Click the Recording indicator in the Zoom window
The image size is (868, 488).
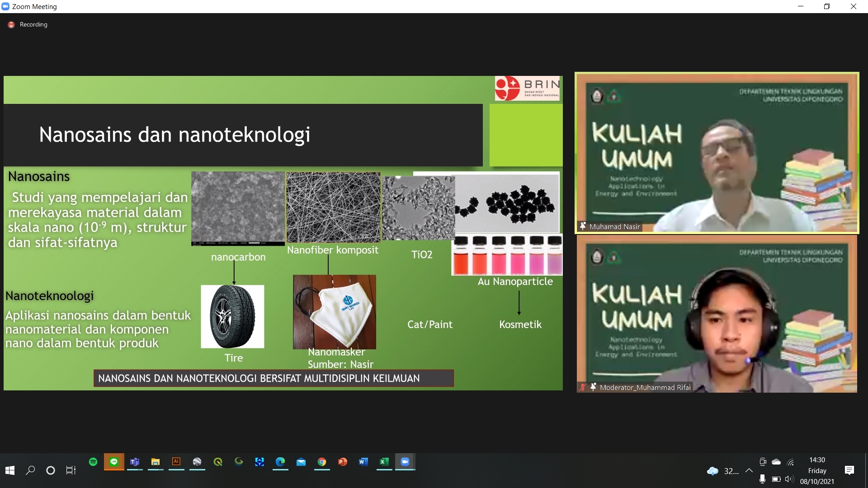[27, 24]
